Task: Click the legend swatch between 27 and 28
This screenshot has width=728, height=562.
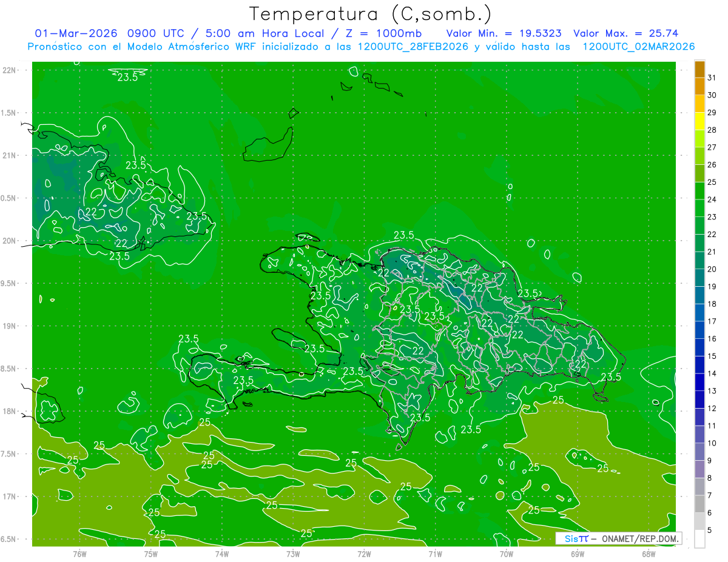Action: pos(699,139)
